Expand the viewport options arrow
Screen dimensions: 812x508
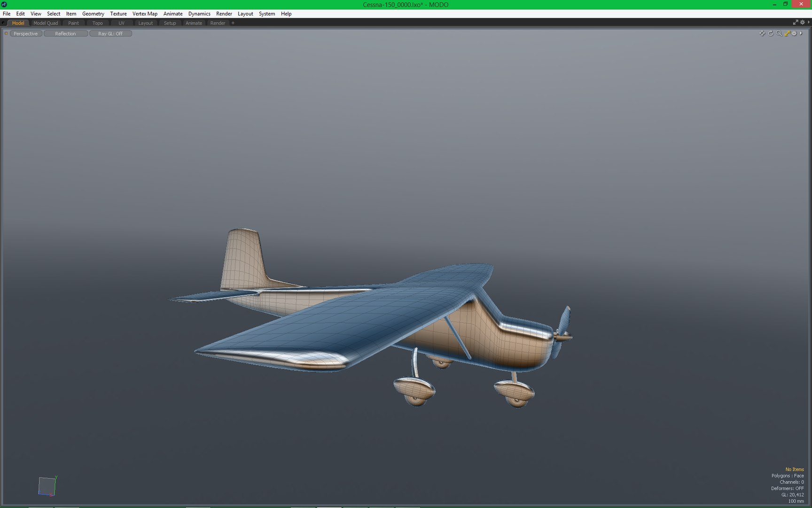(801, 33)
